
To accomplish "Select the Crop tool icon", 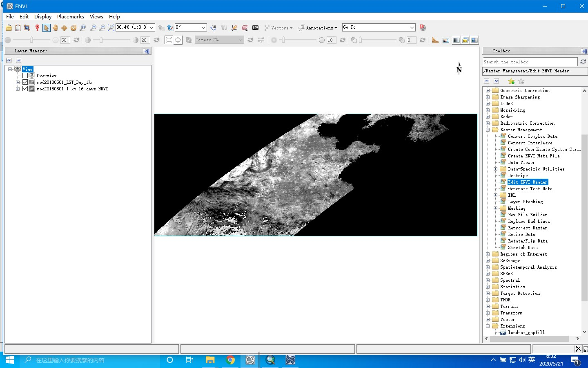I will tap(27, 28).
